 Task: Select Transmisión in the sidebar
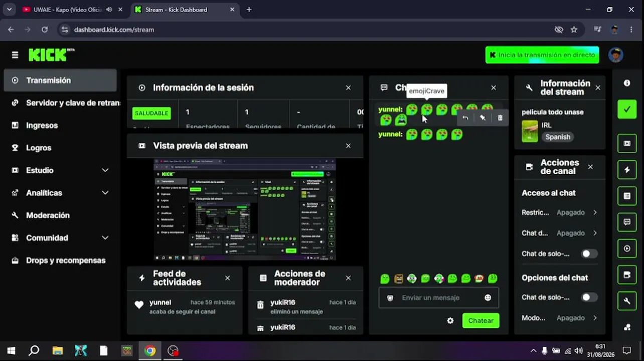click(60, 80)
